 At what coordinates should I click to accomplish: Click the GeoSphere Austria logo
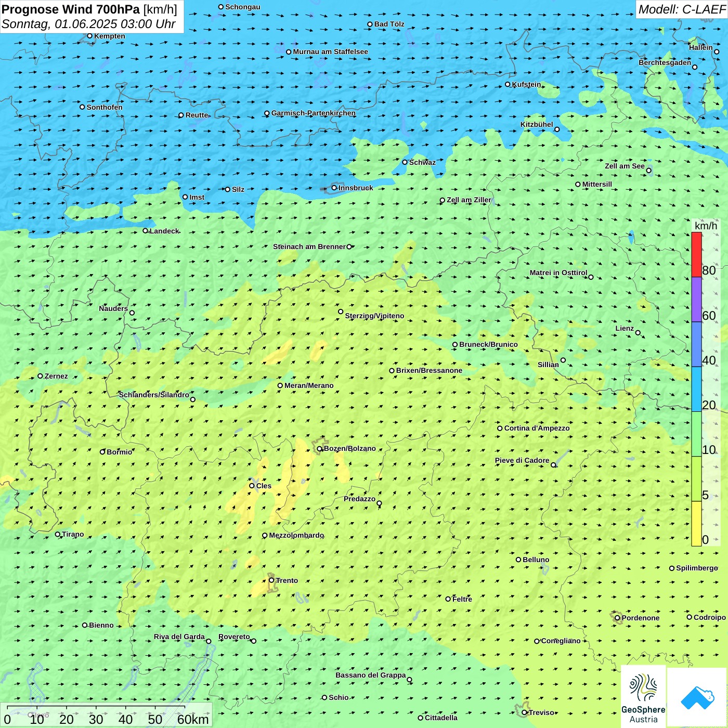pyautogui.click(x=643, y=697)
